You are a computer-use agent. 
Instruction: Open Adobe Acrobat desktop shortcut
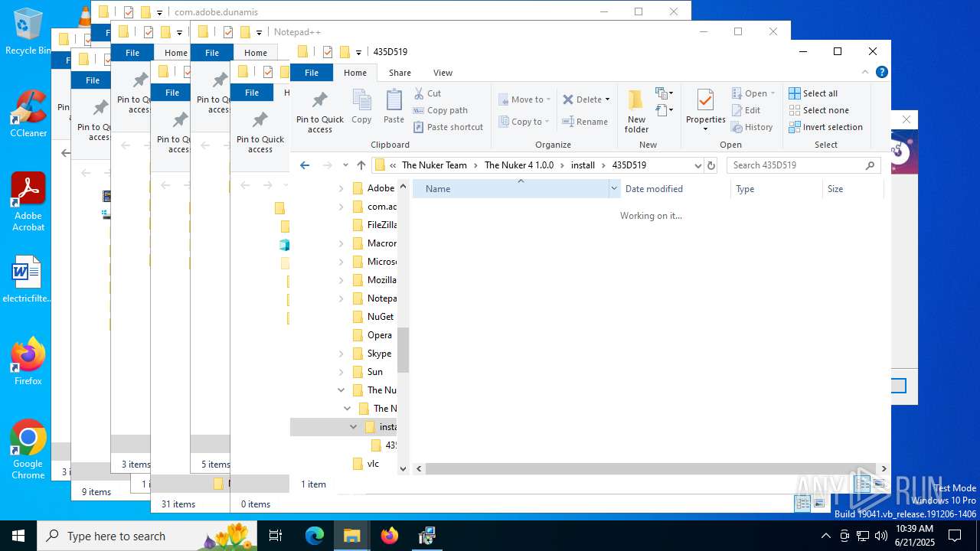pos(28,202)
